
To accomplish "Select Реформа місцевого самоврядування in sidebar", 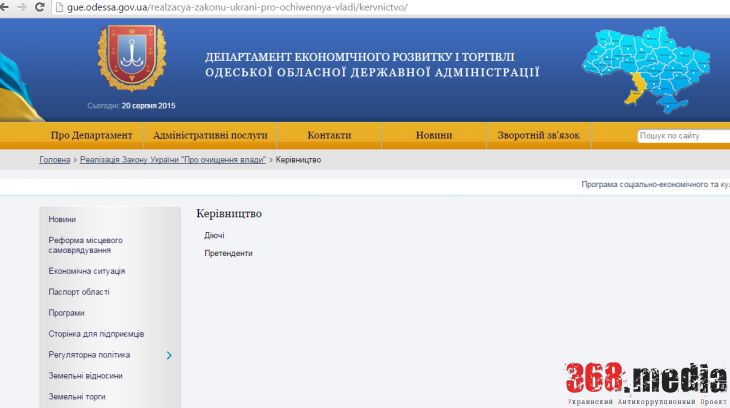I will [x=86, y=245].
